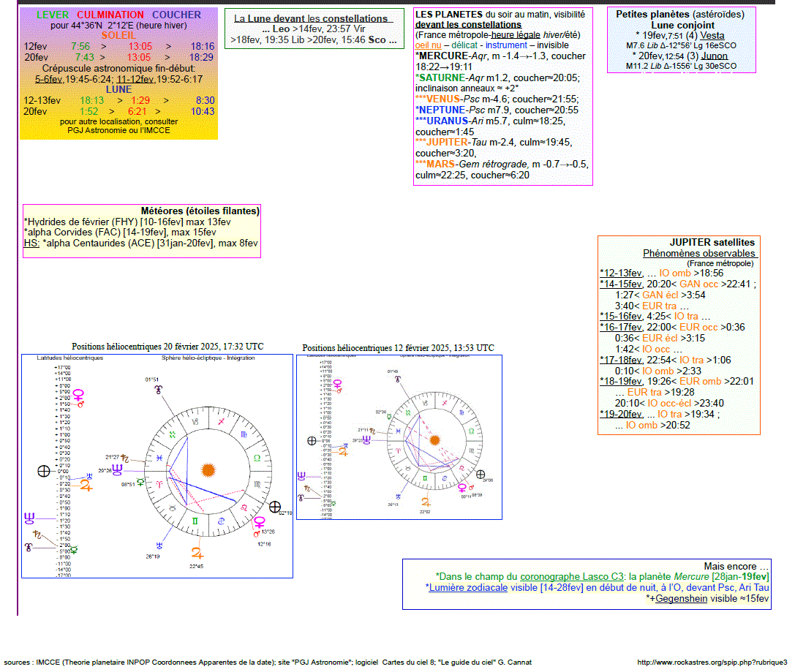Click the '*alpha Corvides (FAC)' line
795x672 pixels.
click(120, 232)
